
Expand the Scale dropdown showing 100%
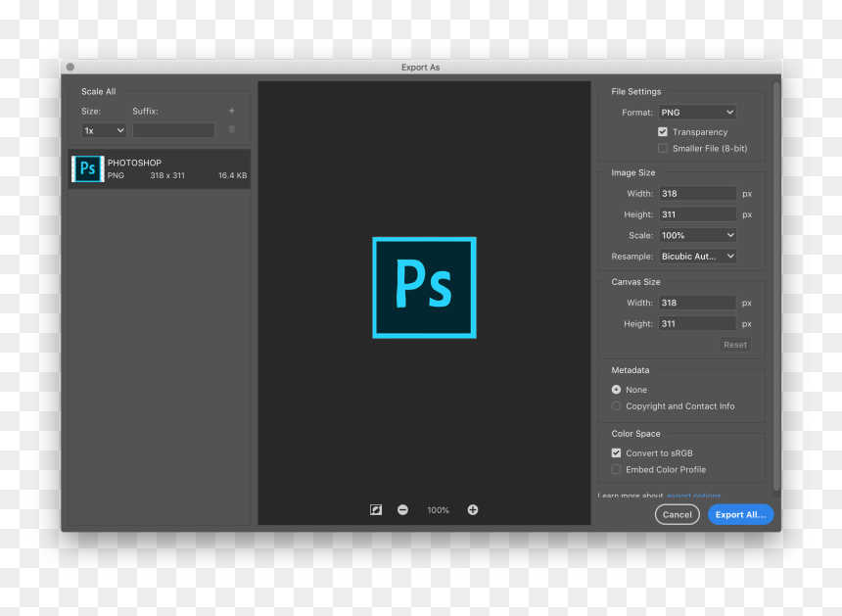point(697,235)
